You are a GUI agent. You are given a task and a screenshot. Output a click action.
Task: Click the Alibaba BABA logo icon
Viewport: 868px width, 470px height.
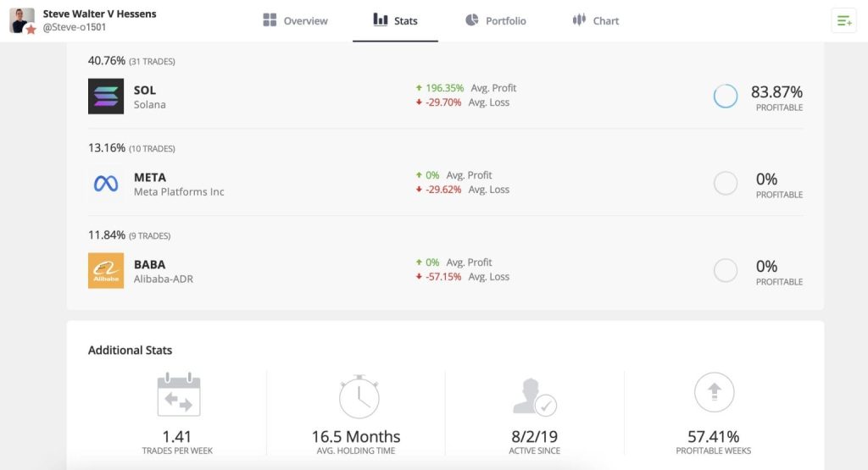coord(106,271)
